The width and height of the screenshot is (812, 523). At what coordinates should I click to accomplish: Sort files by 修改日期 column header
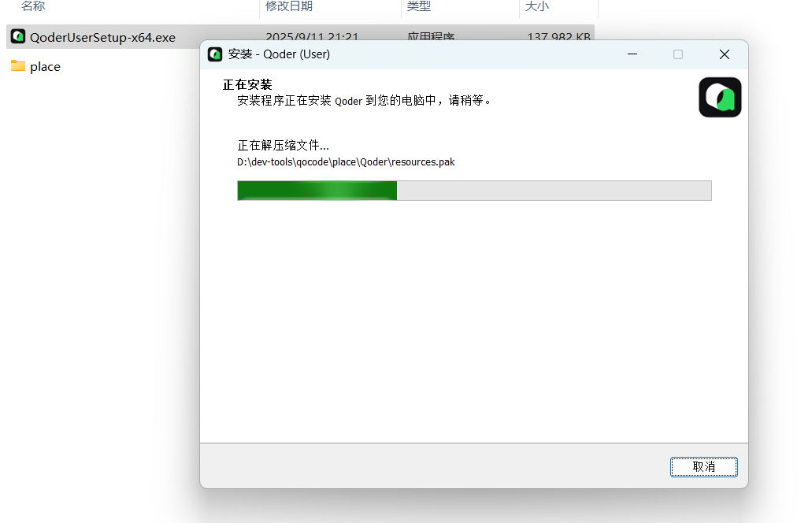289,6
